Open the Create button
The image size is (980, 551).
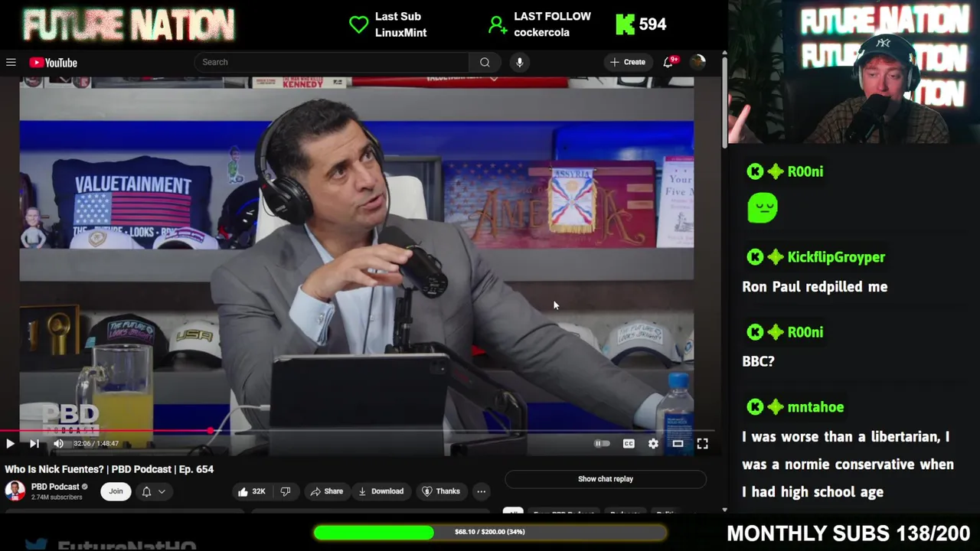[x=628, y=62]
